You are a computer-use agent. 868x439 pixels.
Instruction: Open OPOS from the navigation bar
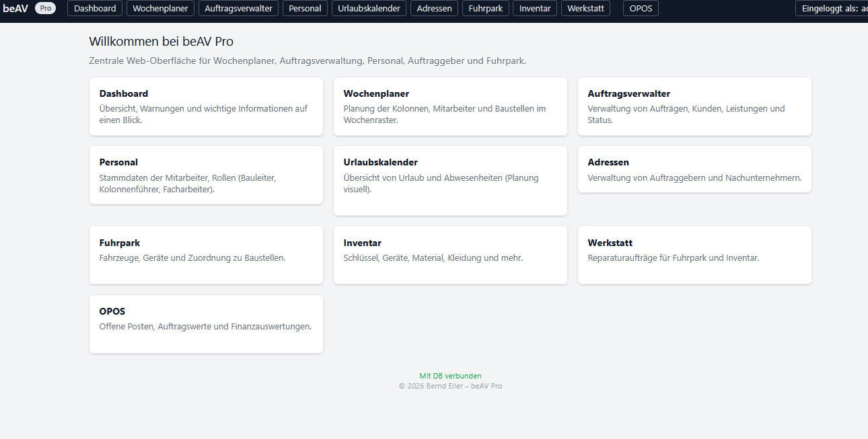640,8
